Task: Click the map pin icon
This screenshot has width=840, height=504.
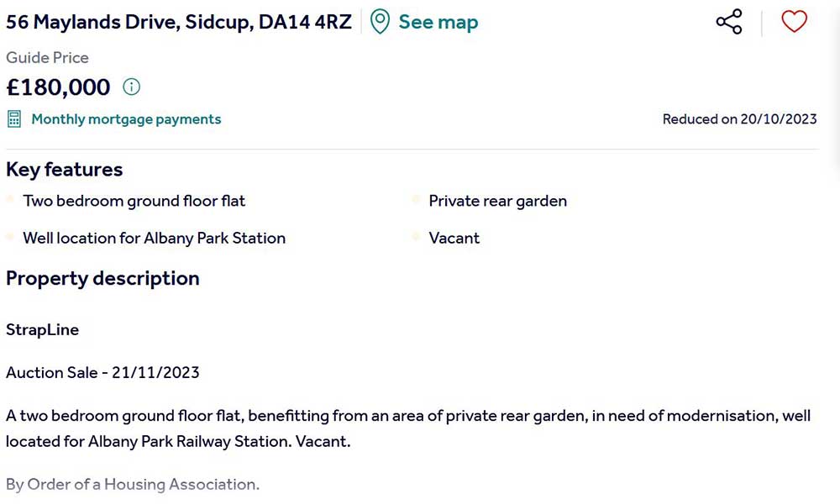Action: [x=381, y=22]
